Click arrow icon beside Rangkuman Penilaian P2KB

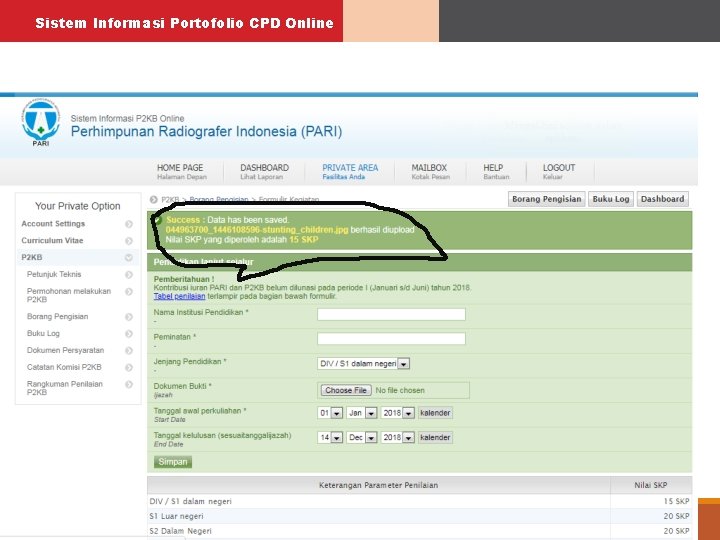[129, 384]
